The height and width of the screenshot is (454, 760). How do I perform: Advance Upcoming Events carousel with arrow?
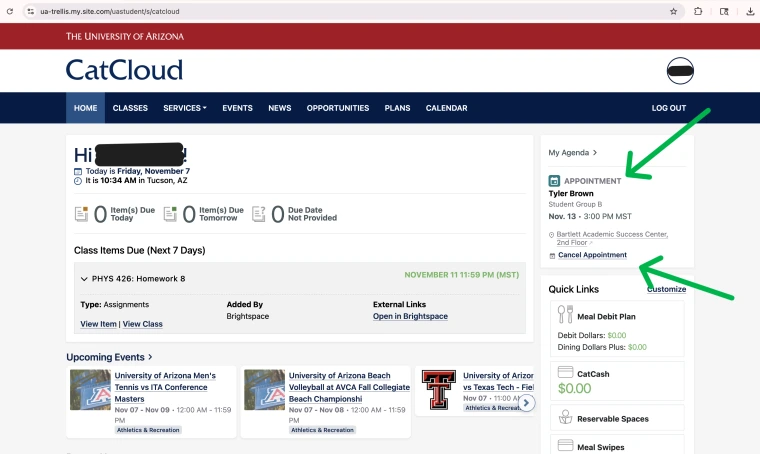(x=526, y=403)
